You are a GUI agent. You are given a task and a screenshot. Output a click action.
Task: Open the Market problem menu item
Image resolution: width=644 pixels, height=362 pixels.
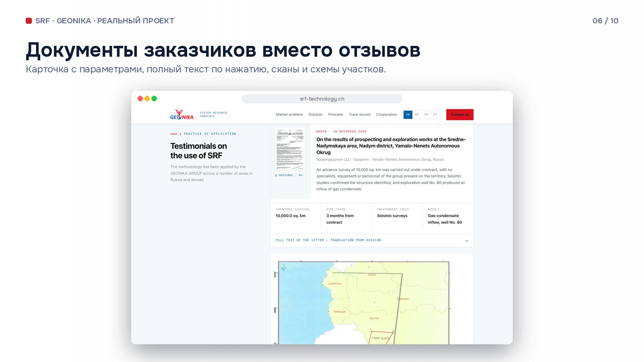[x=289, y=115]
